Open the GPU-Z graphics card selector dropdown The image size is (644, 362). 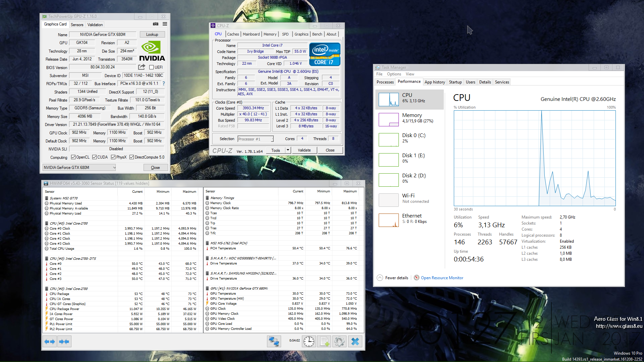coord(79,168)
